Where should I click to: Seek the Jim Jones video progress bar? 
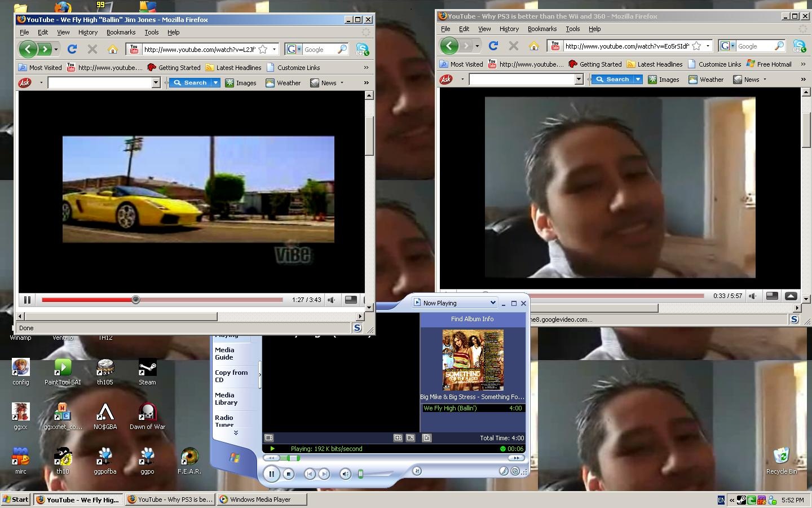(162, 300)
